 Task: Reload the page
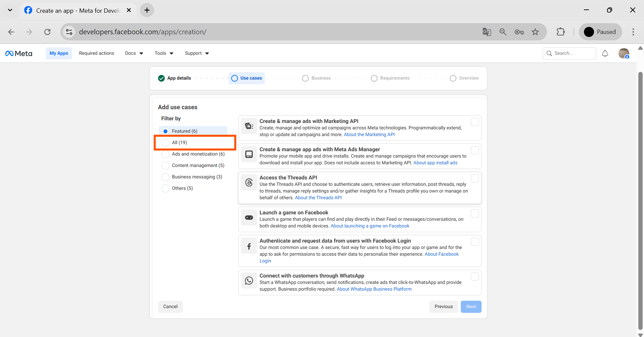pos(47,32)
